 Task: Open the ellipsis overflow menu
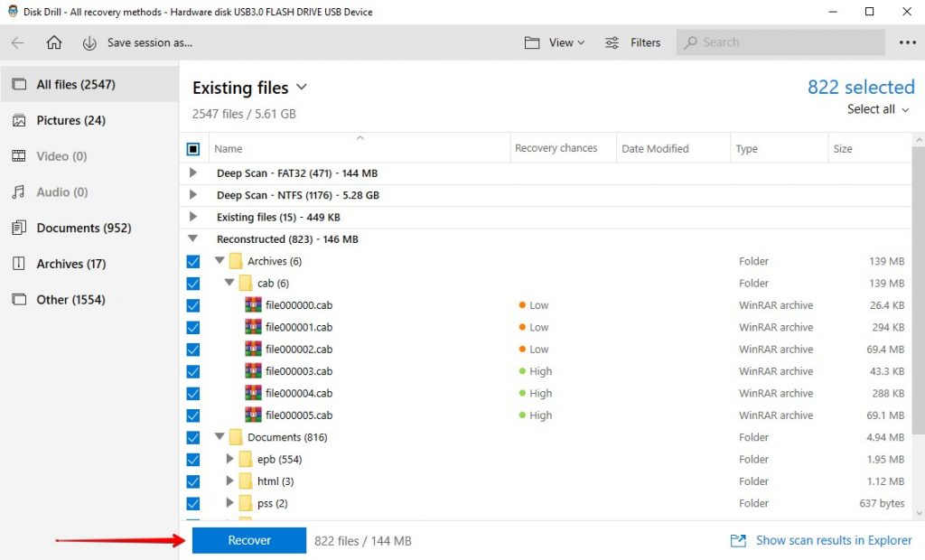(907, 42)
